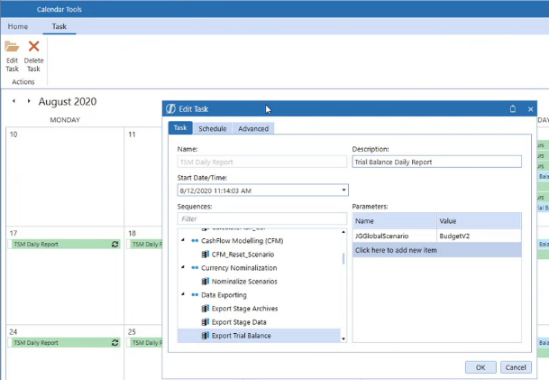Click Edit Task dialog logo icon

click(x=171, y=109)
